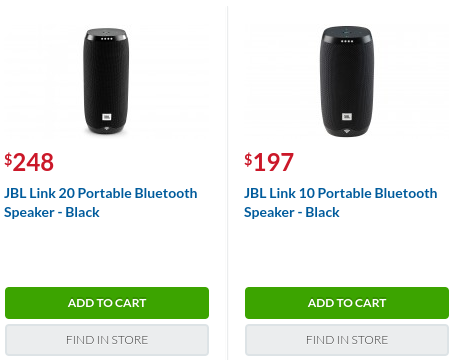Add the JBL Link 20 to cart
This screenshot has width=455, height=360.
click(107, 303)
